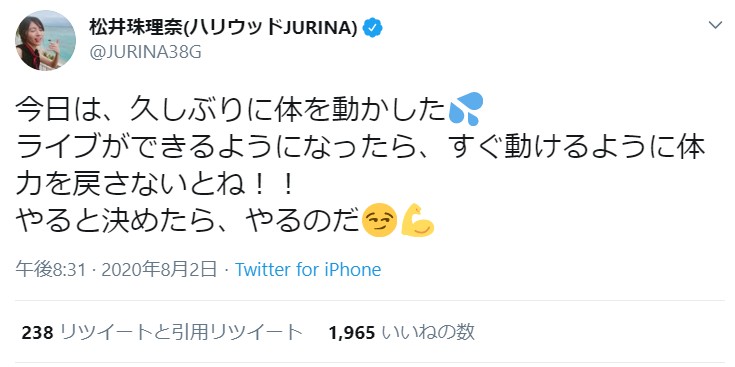Click the リツイートと引用リツイート label

click(182, 332)
